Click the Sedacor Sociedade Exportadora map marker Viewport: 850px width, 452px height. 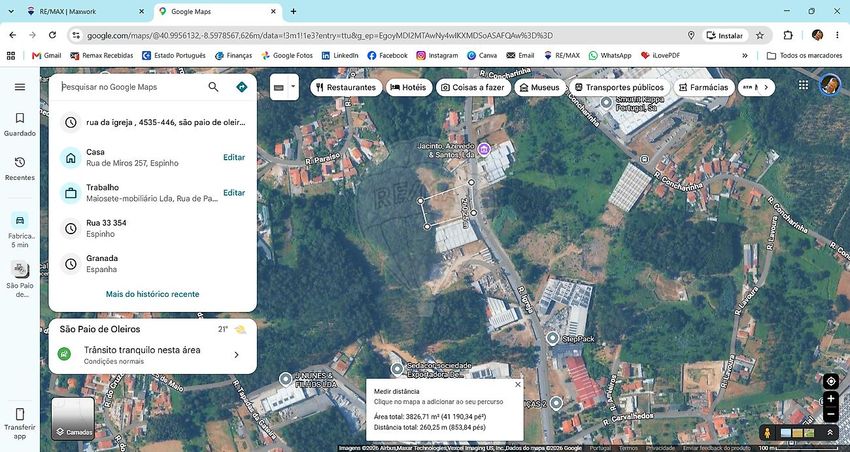[397, 369]
